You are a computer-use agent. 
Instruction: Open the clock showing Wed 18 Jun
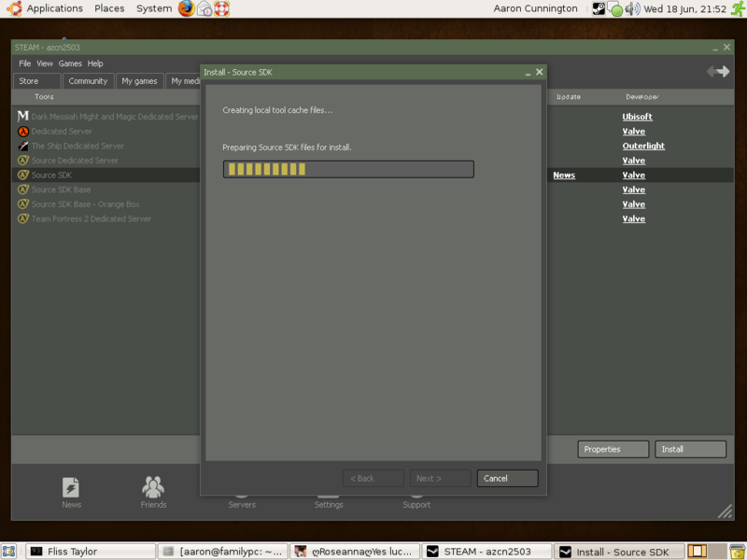pos(684,8)
